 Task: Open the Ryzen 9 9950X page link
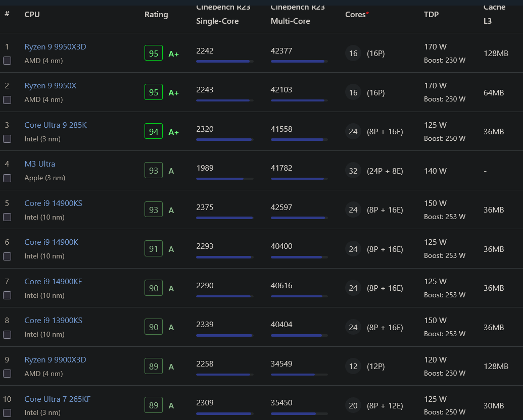[x=51, y=86]
